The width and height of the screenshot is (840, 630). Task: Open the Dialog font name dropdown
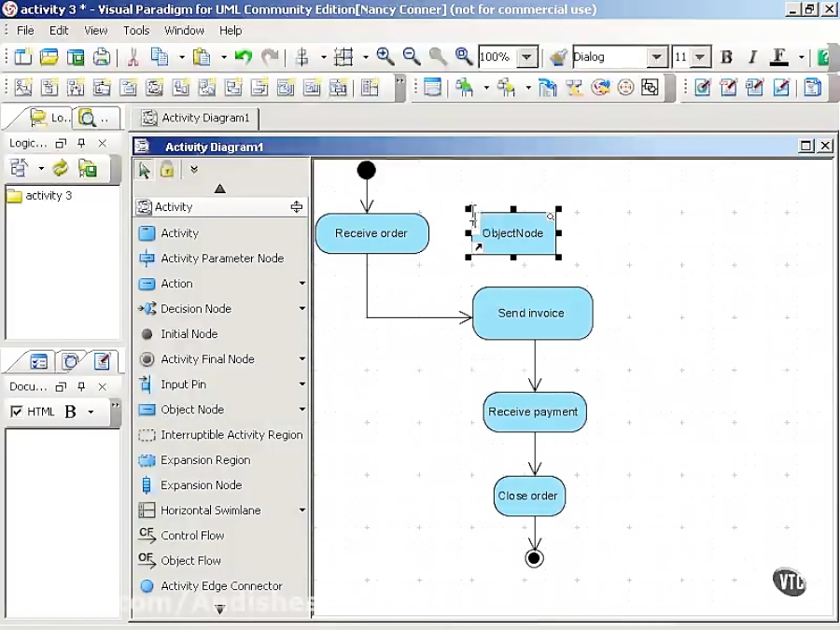[x=657, y=58]
